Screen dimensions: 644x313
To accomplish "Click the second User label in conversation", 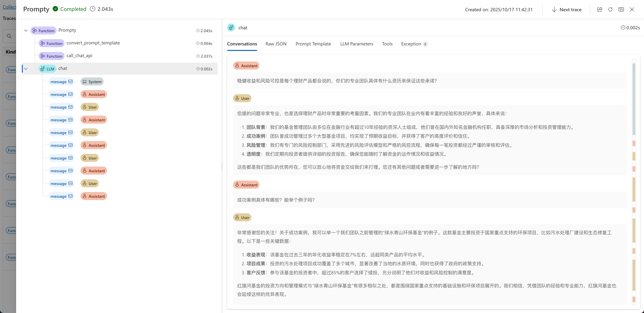I will click(x=242, y=218).
